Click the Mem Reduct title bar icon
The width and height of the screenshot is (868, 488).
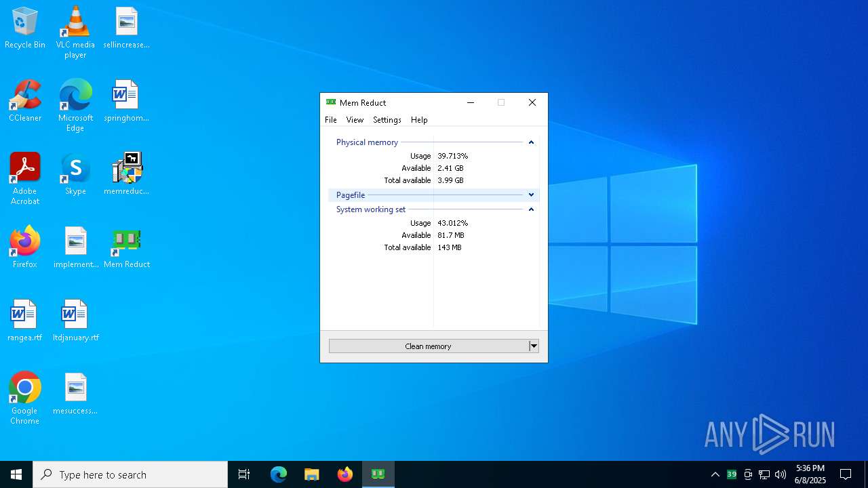coord(331,102)
